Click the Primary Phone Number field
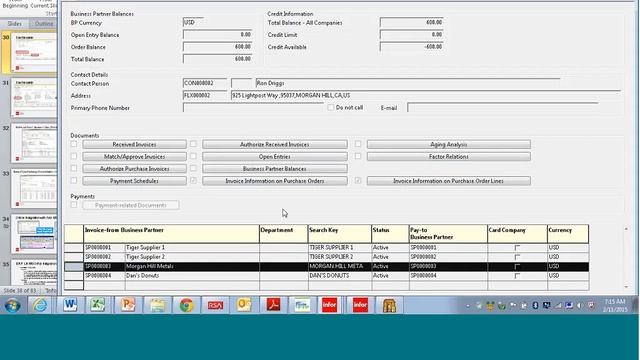Viewport: 640px width, 360px height. (253, 108)
